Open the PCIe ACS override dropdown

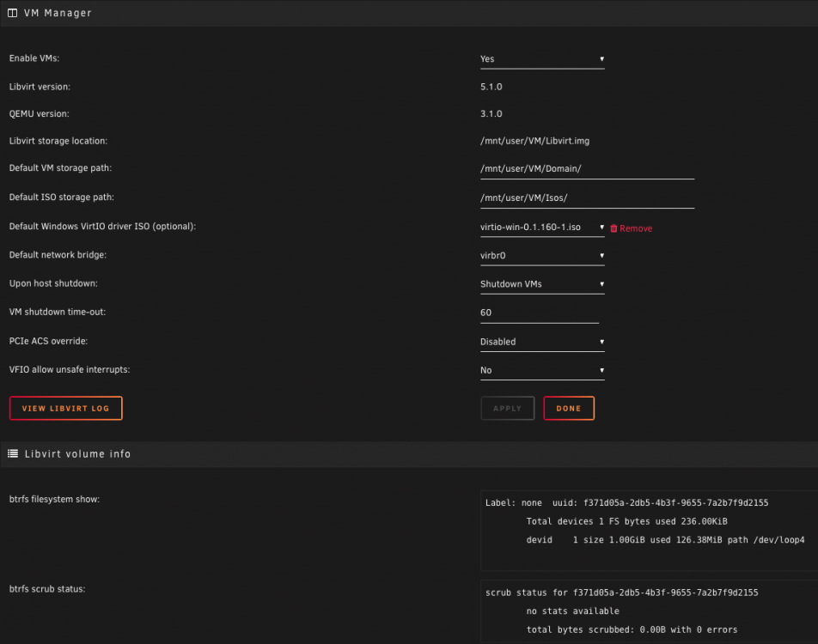[x=542, y=342]
